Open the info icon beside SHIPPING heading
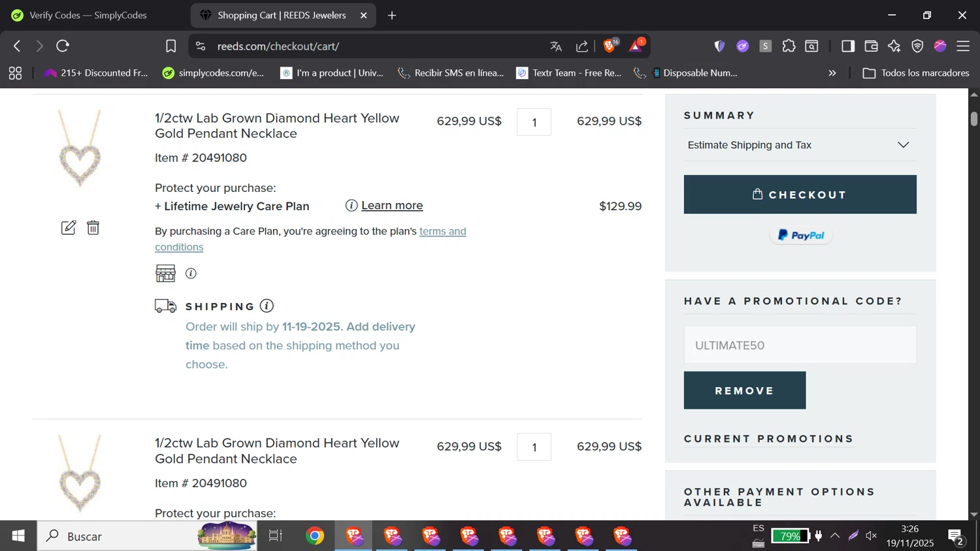The width and height of the screenshot is (980, 551). [x=267, y=306]
